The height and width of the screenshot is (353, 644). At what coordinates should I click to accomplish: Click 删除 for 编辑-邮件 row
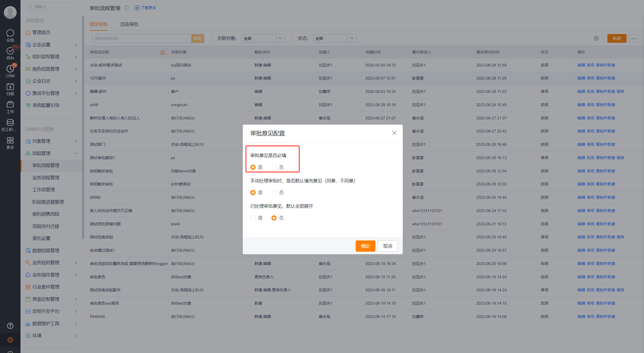tap(620, 92)
